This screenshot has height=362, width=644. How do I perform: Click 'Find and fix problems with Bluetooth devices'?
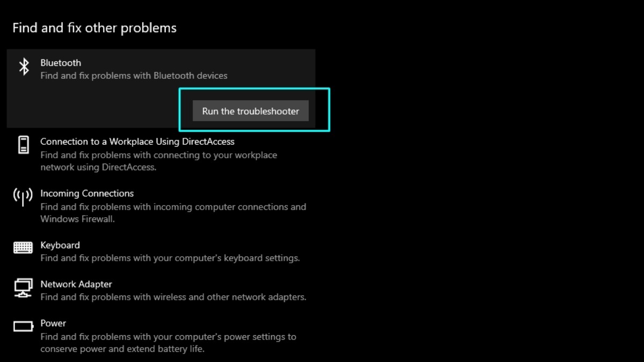134,76
